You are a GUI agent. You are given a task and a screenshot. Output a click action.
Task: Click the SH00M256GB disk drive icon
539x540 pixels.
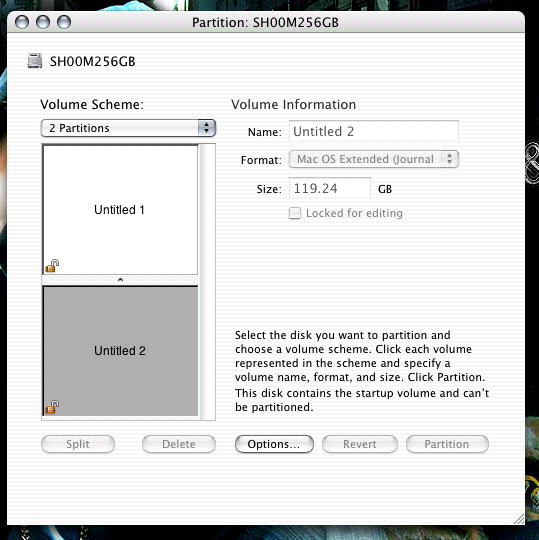click(35, 61)
